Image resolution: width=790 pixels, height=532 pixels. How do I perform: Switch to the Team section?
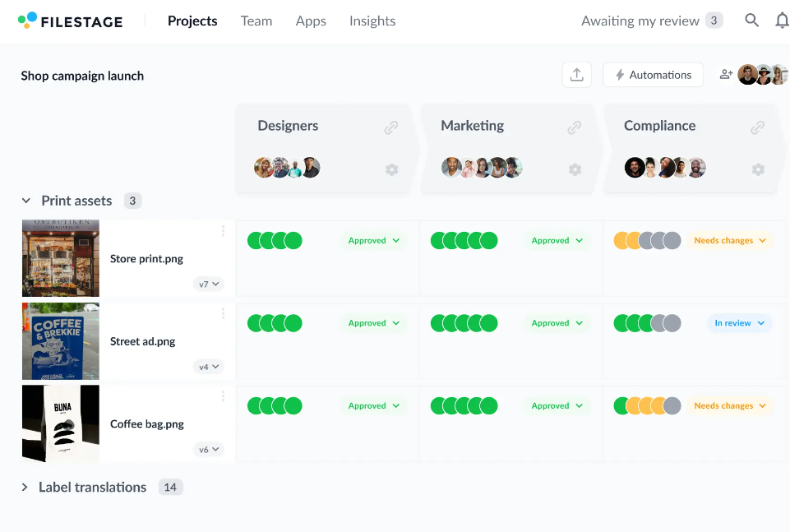coord(256,21)
